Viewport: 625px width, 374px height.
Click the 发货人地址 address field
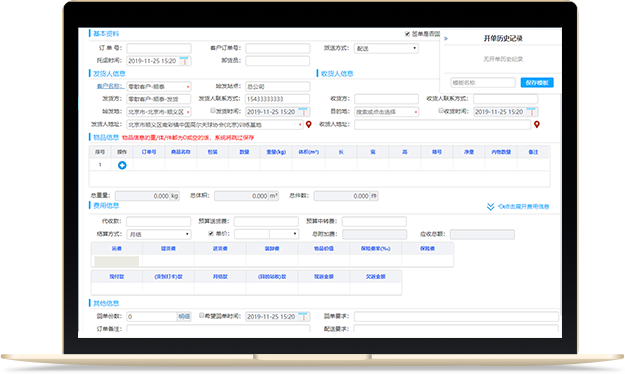[x=215, y=125]
